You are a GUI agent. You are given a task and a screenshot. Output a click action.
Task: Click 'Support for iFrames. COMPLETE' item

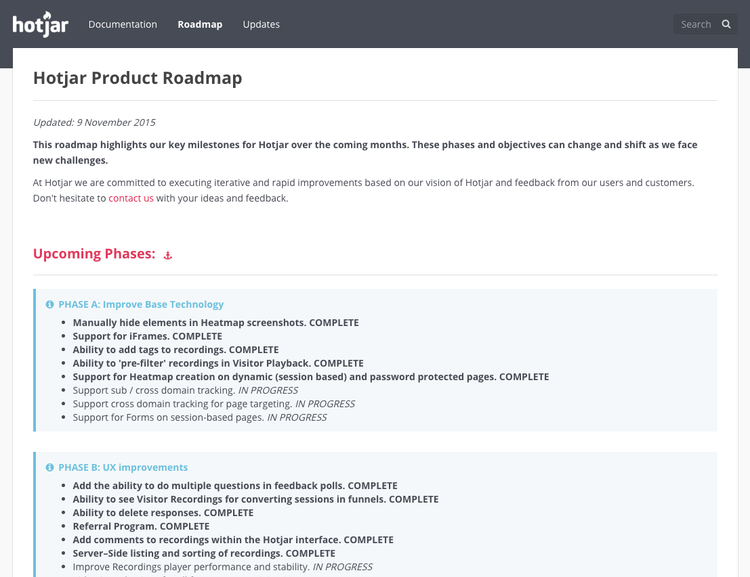tap(147, 336)
